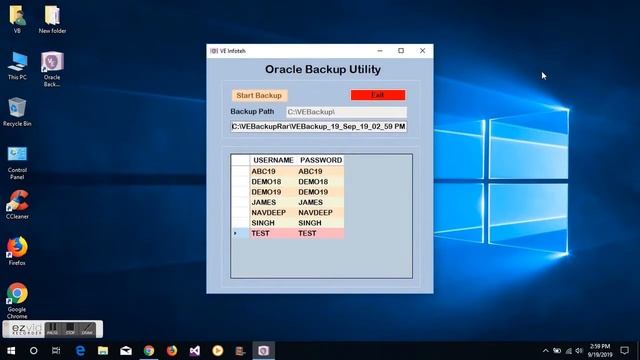Switch to Chrome in the taskbar
The image size is (640, 360).
149,351
